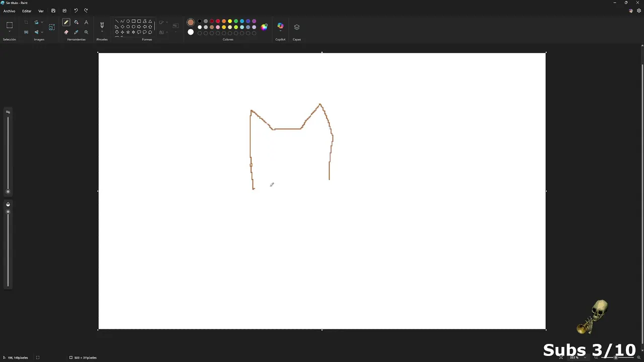Choose the Rounded rectangle shape

point(139,21)
